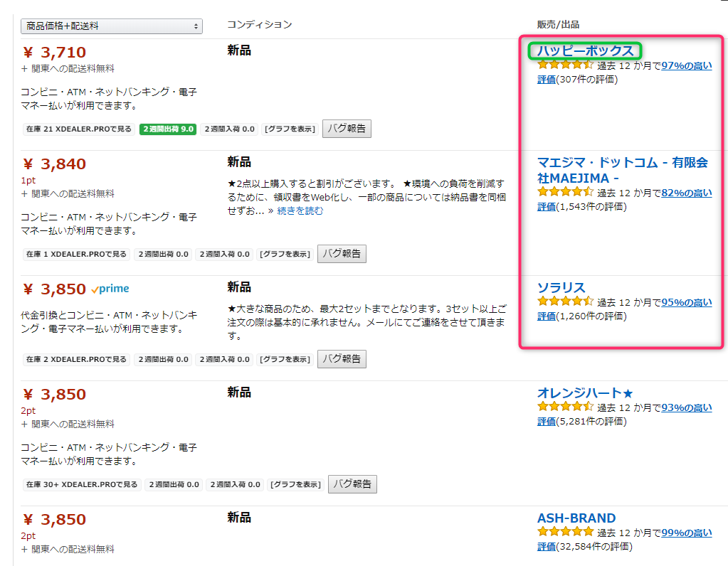This screenshot has height=566, width=728.
Task: Open the ASH-BRAND seller link
Action: (x=576, y=518)
